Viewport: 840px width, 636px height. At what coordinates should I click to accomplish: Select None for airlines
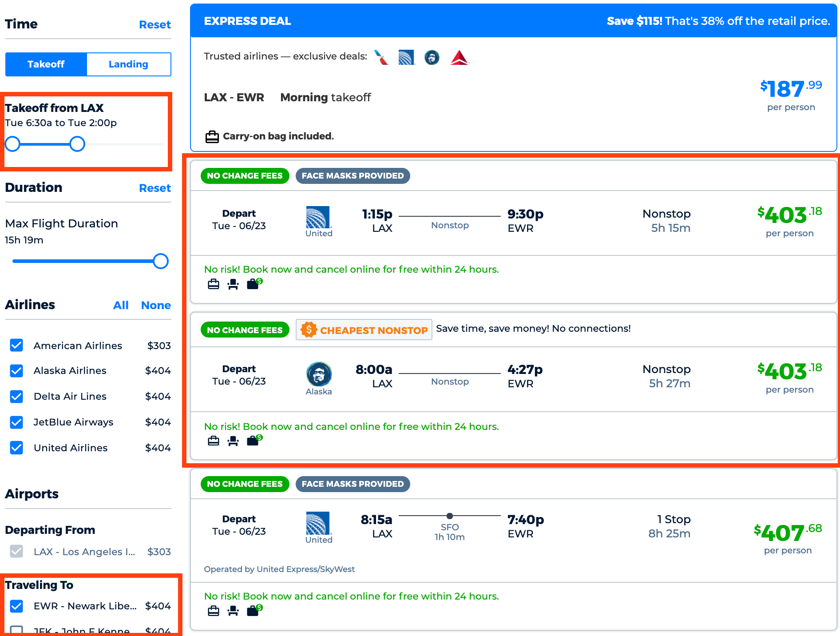pos(156,305)
